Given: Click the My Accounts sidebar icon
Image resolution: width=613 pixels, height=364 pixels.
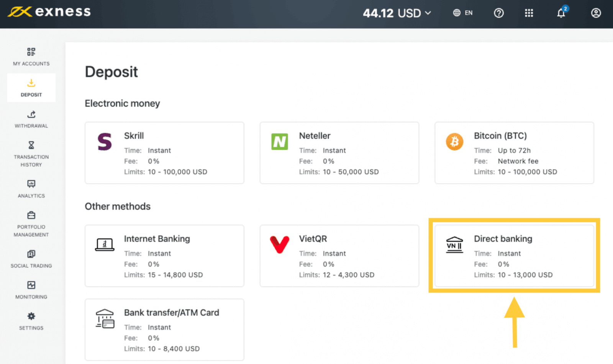Looking at the screenshot, I should (x=31, y=52).
